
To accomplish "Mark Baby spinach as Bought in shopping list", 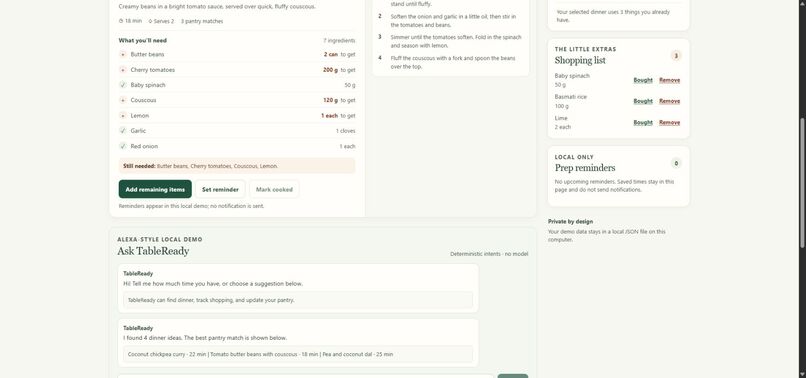I will 643,80.
